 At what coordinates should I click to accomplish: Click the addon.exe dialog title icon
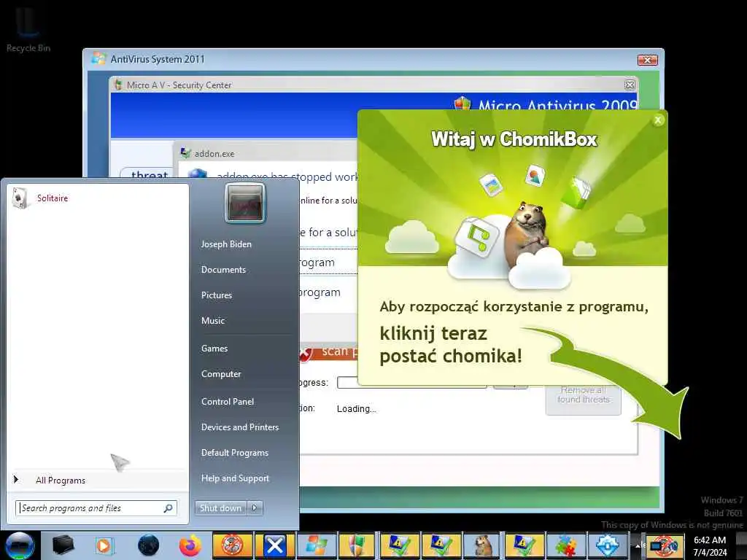pyautogui.click(x=185, y=153)
